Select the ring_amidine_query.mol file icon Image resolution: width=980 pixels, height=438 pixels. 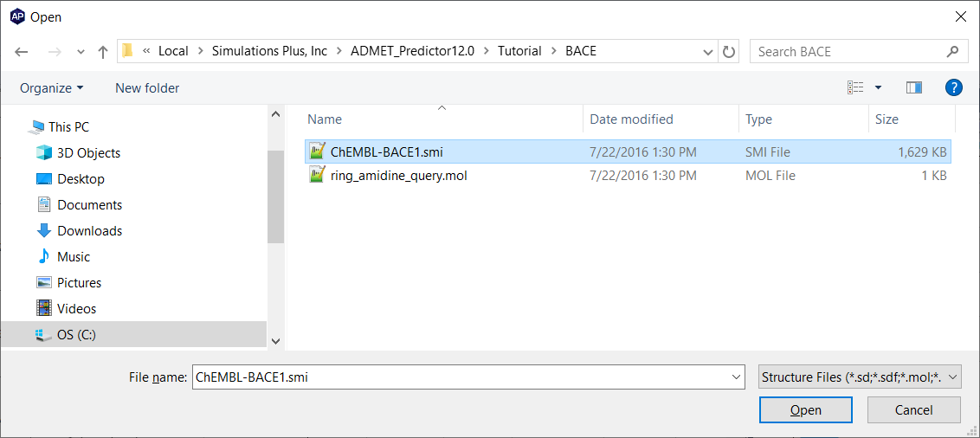[x=318, y=176]
